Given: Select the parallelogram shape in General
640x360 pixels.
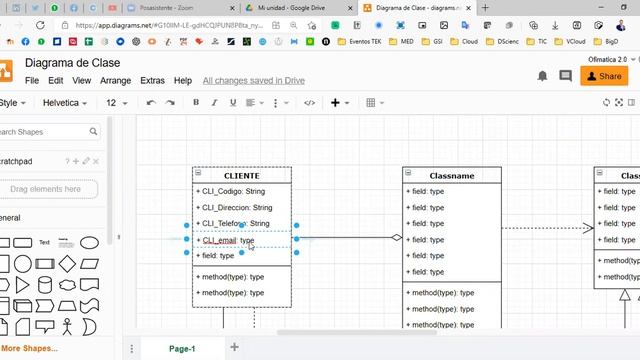Looking at the screenshot, I should click(89, 264).
